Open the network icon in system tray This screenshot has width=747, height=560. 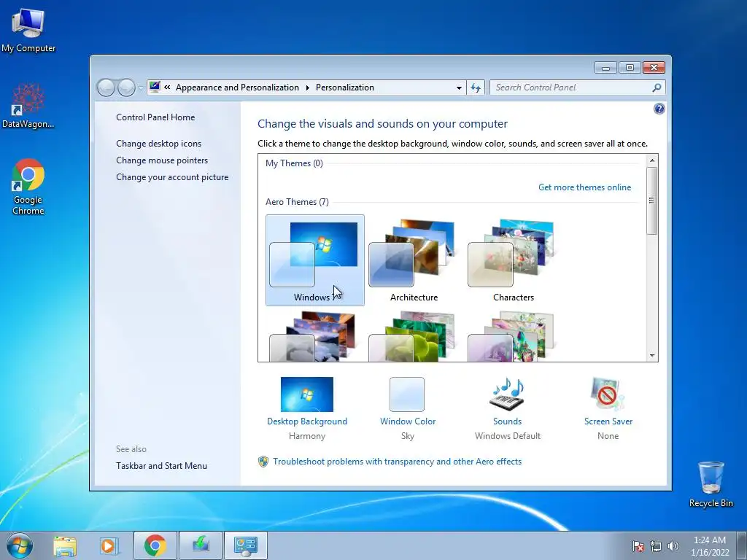(x=656, y=546)
